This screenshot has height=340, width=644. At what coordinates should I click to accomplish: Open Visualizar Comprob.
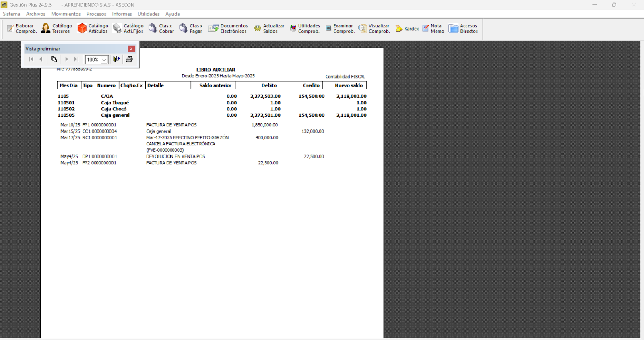pos(374,29)
